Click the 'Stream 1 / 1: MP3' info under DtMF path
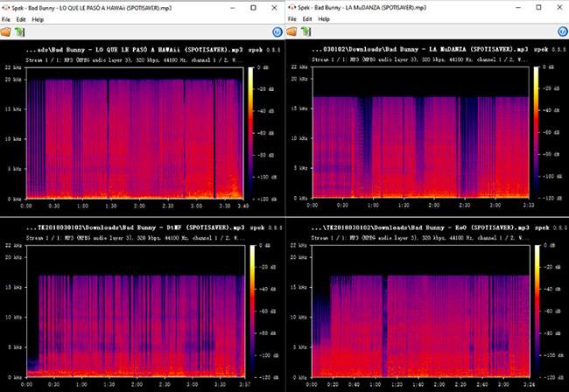The height and width of the screenshot is (392, 569). (135, 238)
